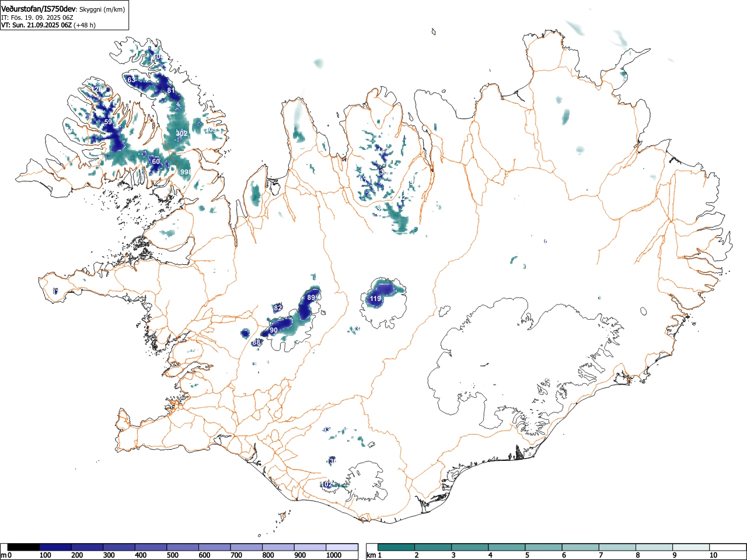Viewport: 747px width, 560px height.
Task: Click the visibility value '89' on the map
Action: click(311, 297)
